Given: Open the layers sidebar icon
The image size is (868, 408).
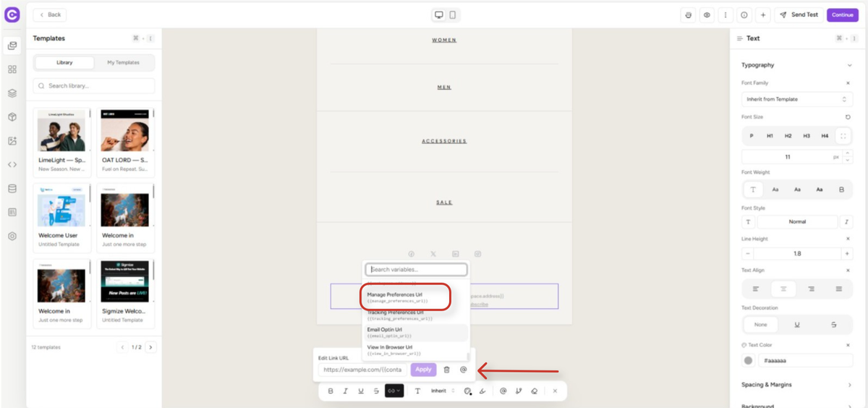Looking at the screenshot, I should (x=12, y=93).
